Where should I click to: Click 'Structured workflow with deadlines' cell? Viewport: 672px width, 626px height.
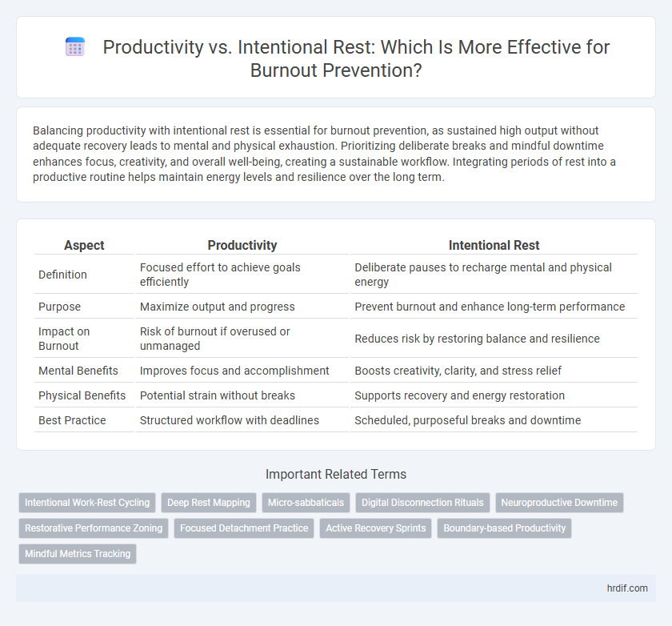(242, 420)
